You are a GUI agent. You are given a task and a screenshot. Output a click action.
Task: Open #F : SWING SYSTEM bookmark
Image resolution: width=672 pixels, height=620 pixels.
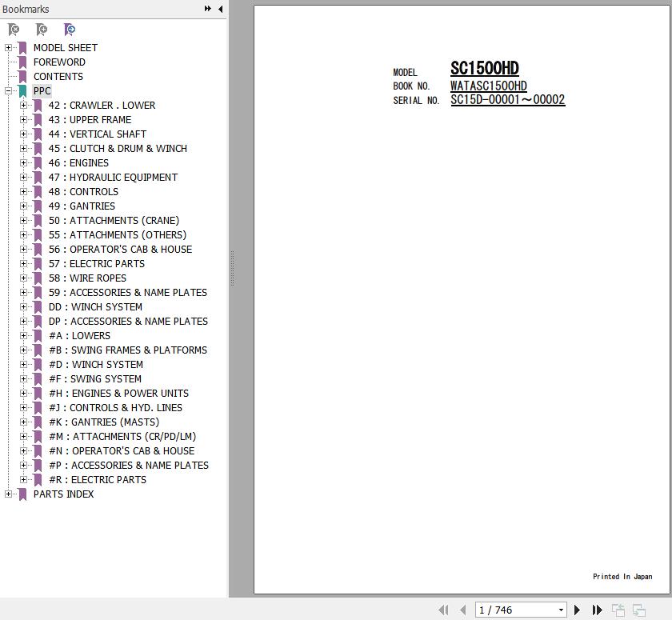pyautogui.click(x=94, y=378)
